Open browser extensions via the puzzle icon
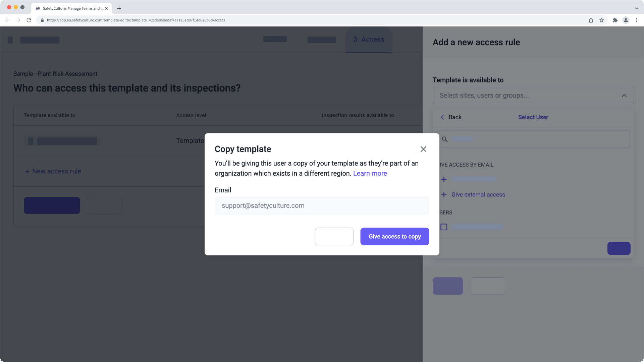This screenshot has height=362, width=644. point(615,20)
